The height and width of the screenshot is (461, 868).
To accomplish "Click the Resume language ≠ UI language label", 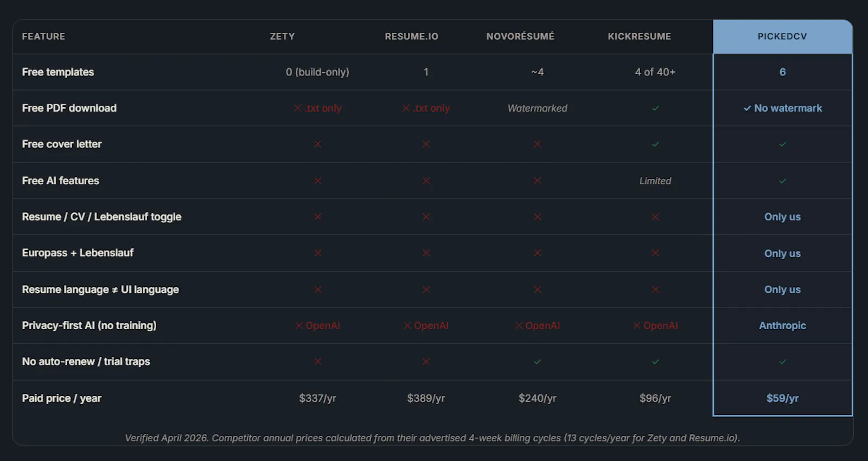I will [x=100, y=290].
